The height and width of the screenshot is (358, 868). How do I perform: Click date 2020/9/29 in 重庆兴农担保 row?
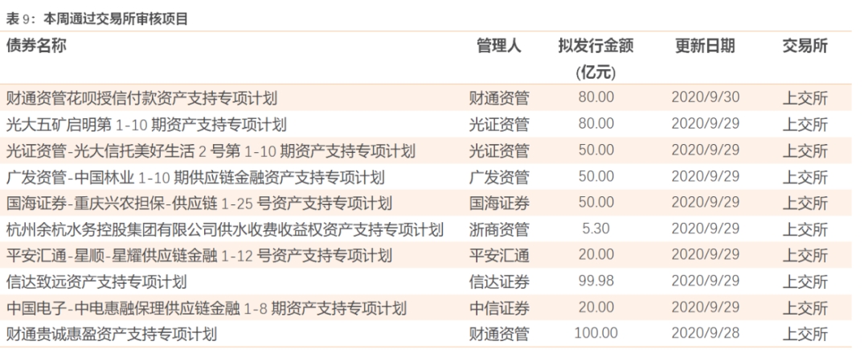(x=706, y=202)
